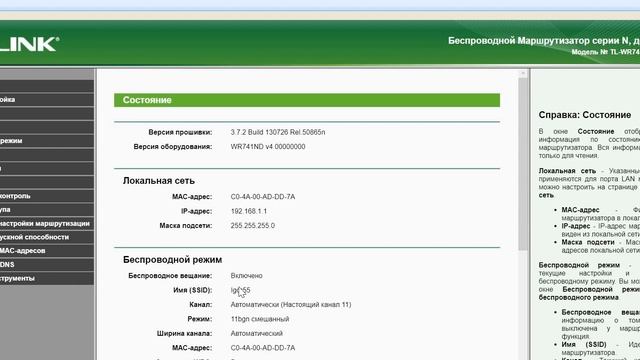Click the IP value '192.168.1.1'
The width and height of the screenshot is (640, 360).
click(249, 211)
